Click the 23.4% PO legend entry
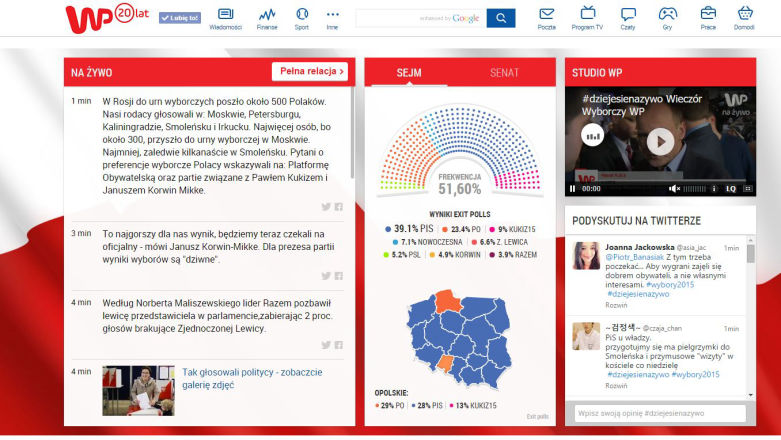Viewport: 781px width, 440px height. coord(461,229)
